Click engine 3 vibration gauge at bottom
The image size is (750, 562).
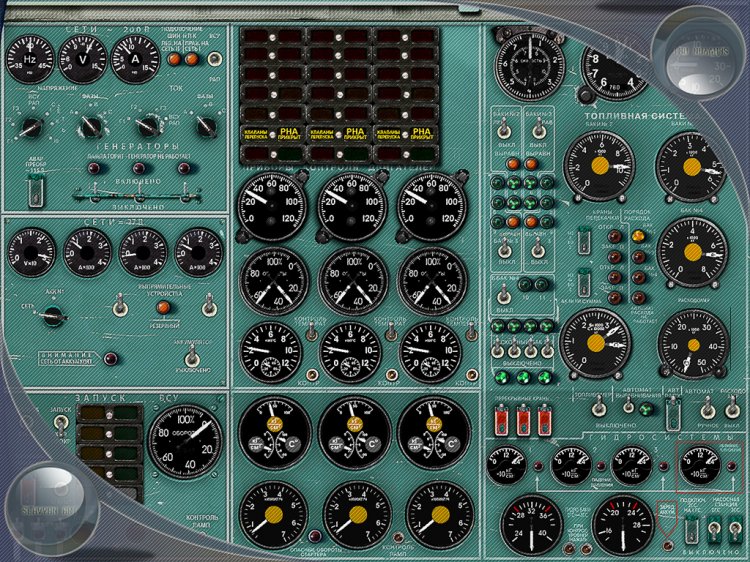440,515
